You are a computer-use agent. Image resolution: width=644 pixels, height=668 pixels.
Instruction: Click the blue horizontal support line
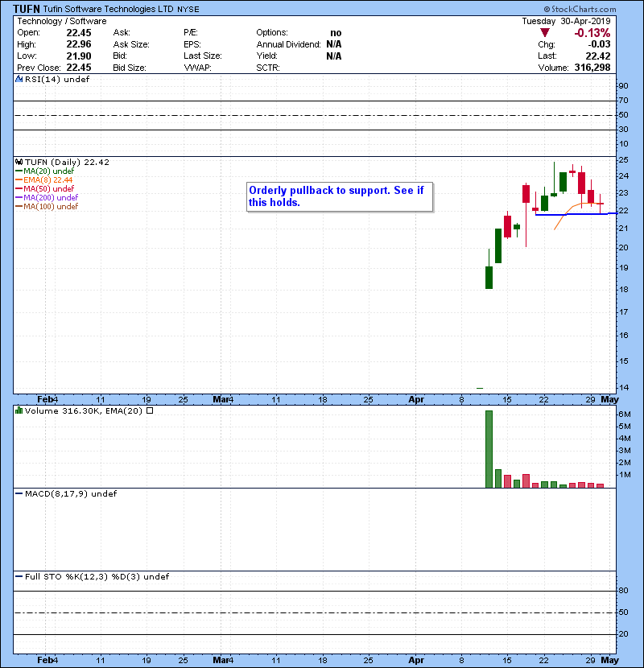point(573,214)
